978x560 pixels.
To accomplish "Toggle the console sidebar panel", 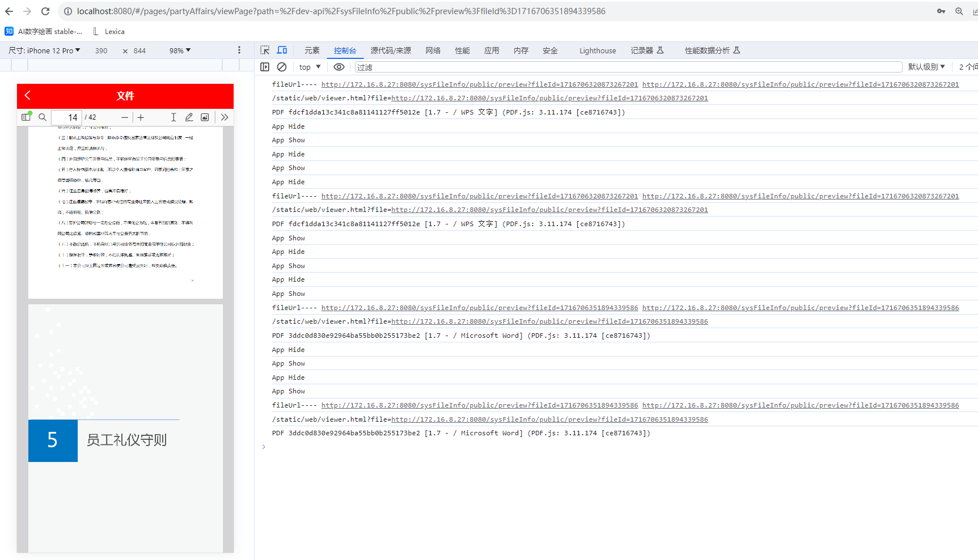I will tap(264, 67).
